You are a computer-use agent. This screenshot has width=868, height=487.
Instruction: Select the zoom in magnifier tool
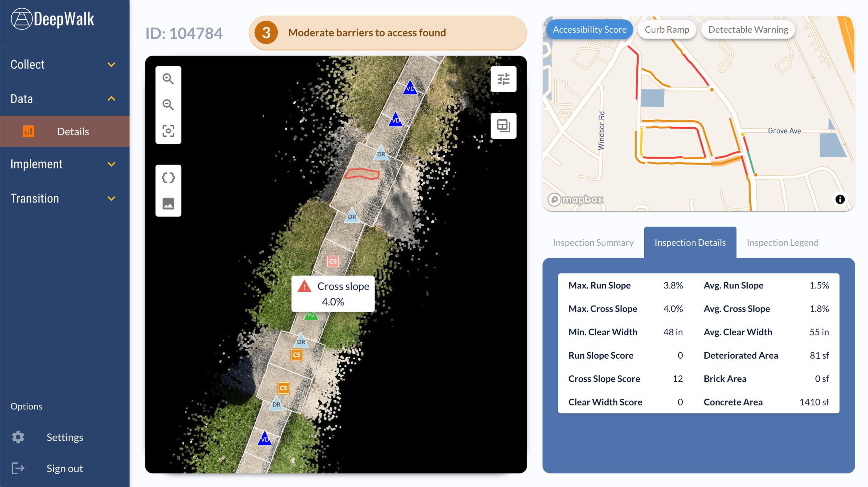(168, 79)
